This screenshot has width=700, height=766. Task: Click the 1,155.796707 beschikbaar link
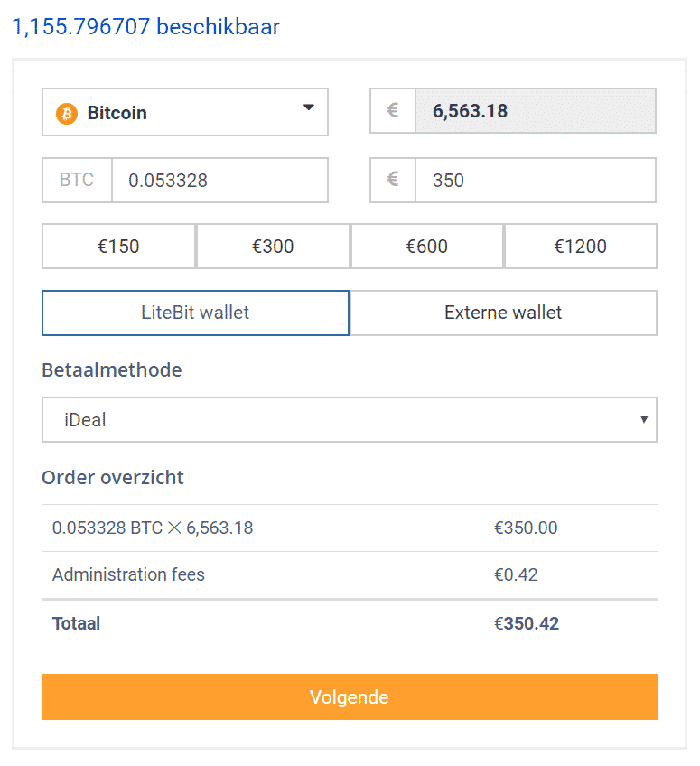point(145,27)
